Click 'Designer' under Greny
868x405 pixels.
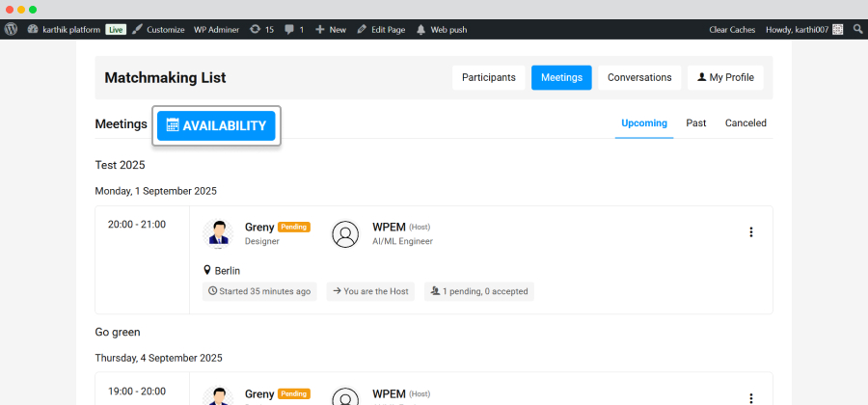click(261, 241)
